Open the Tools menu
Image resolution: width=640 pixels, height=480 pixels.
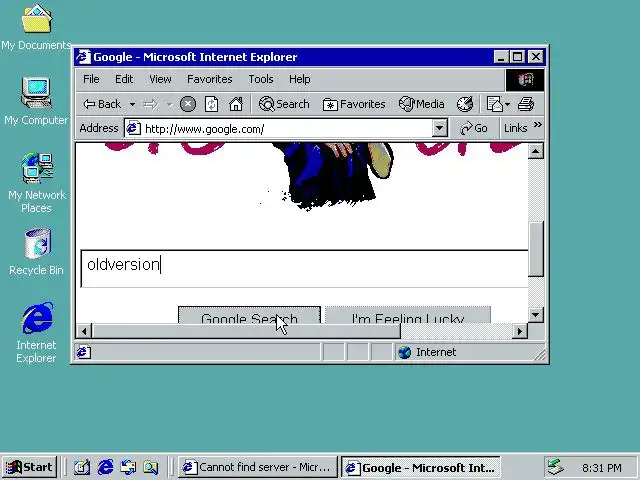261,79
